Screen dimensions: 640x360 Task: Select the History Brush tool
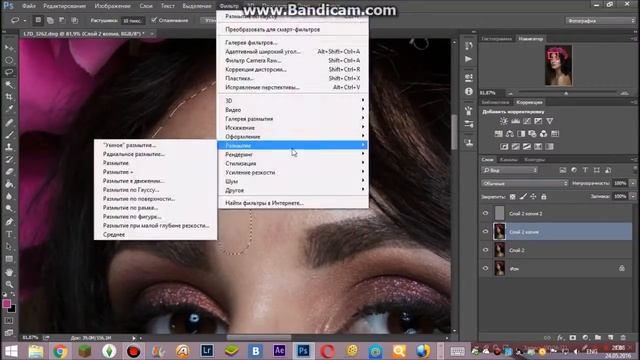9,159
